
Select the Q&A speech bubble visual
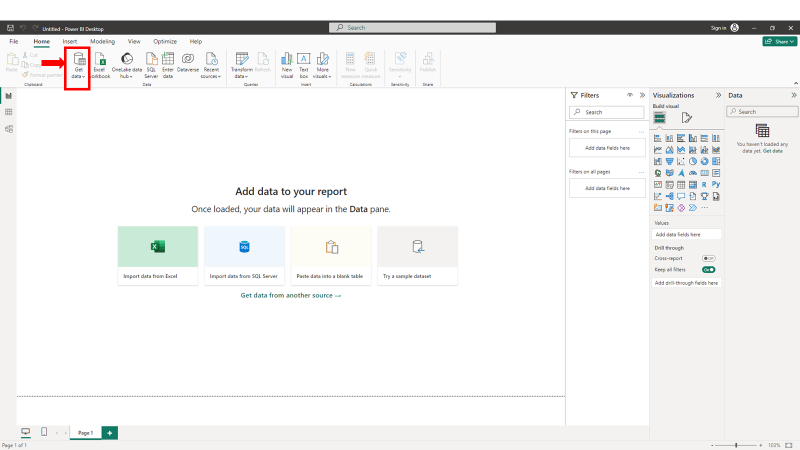coord(681,196)
